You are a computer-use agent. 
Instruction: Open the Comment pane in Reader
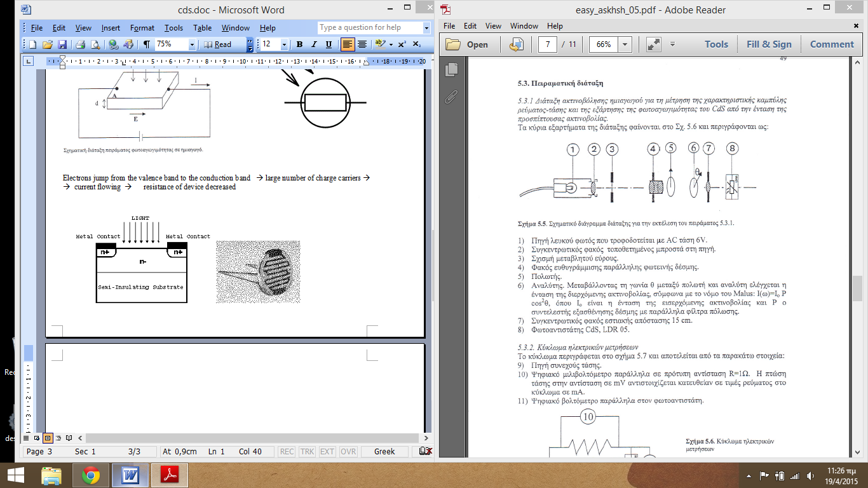coord(832,44)
